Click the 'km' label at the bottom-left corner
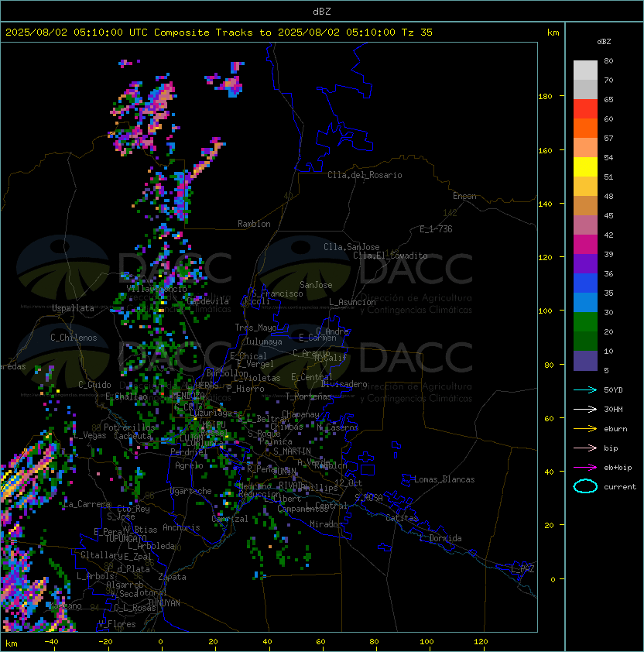The height and width of the screenshot is (652, 644). [x=12, y=643]
